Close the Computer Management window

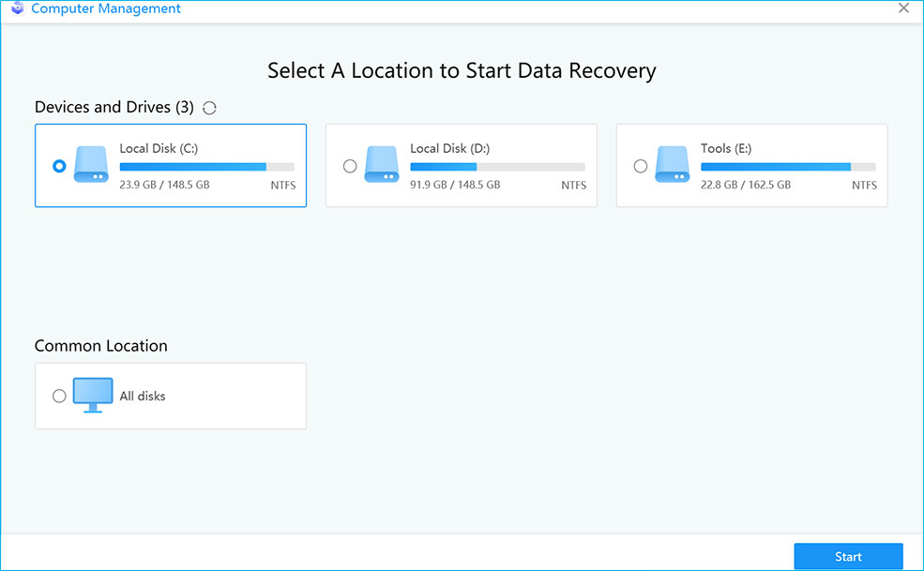pyautogui.click(x=903, y=8)
